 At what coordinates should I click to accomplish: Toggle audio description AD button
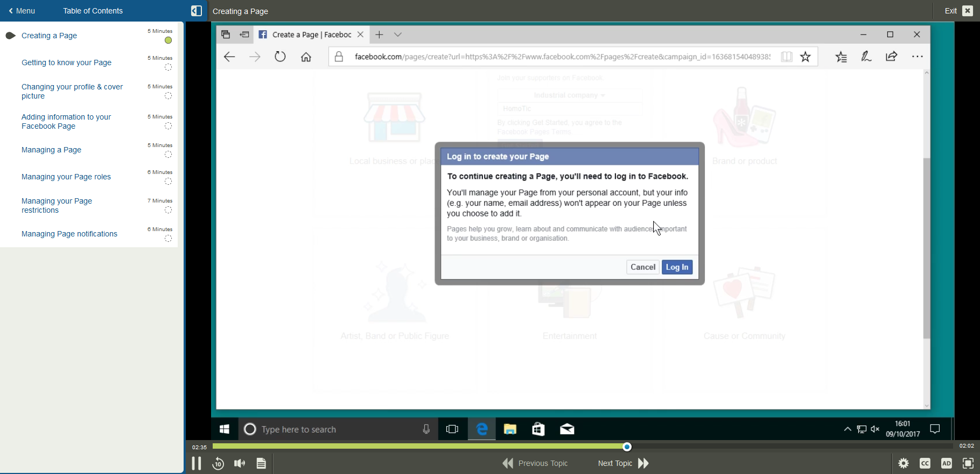[947, 463]
